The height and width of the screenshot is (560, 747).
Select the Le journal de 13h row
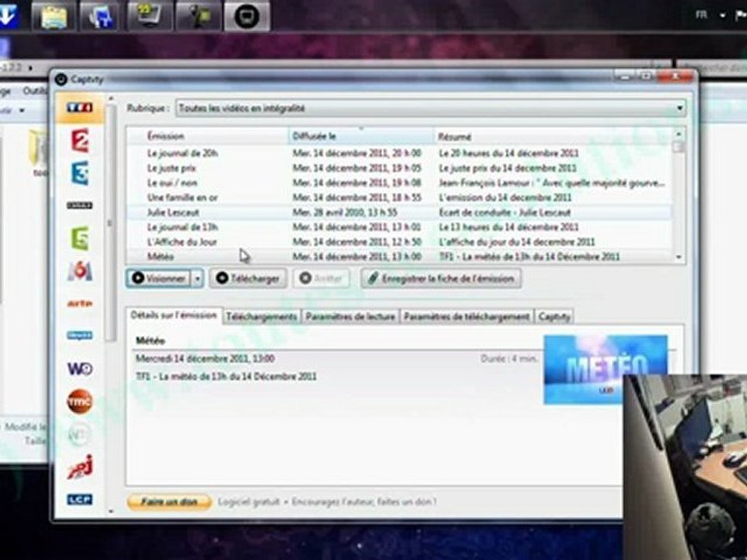click(x=399, y=227)
